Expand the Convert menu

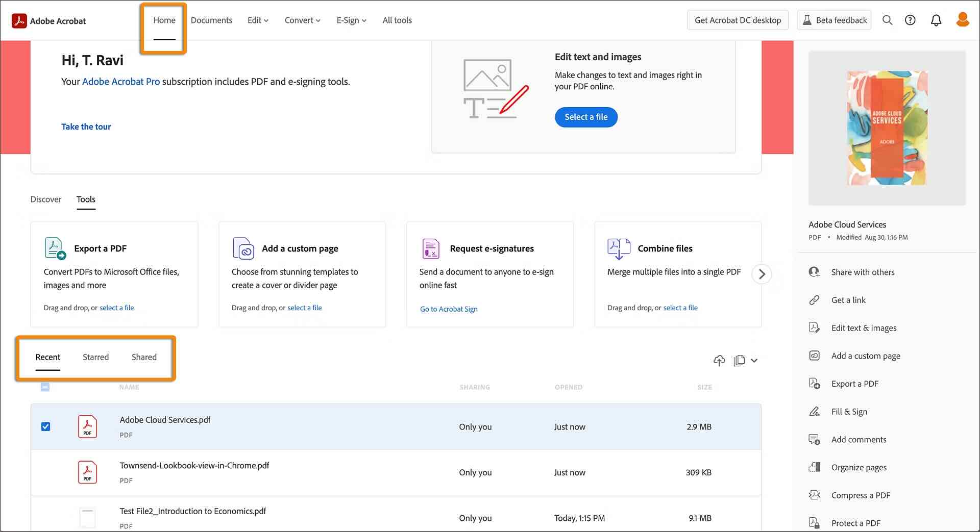[302, 20]
